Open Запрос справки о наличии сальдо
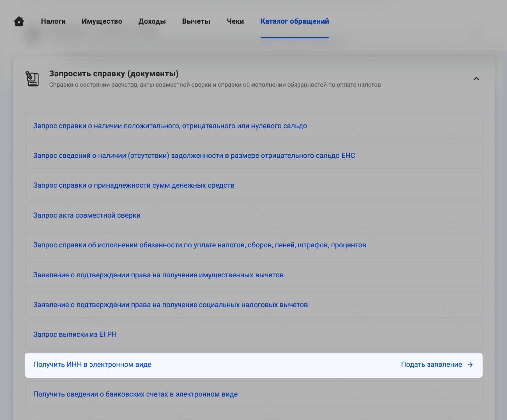The image size is (507, 420). pos(253,126)
